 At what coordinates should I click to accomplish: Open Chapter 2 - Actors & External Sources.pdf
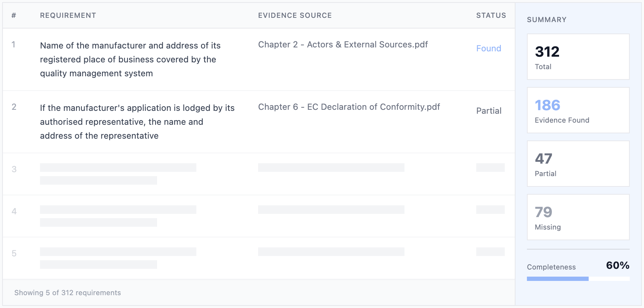tap(343, 45)
